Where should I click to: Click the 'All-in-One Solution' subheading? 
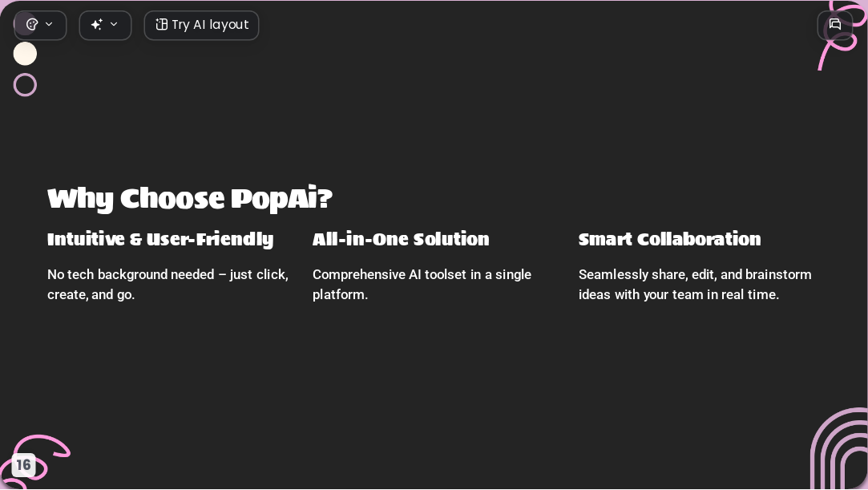tap(401, 239)
